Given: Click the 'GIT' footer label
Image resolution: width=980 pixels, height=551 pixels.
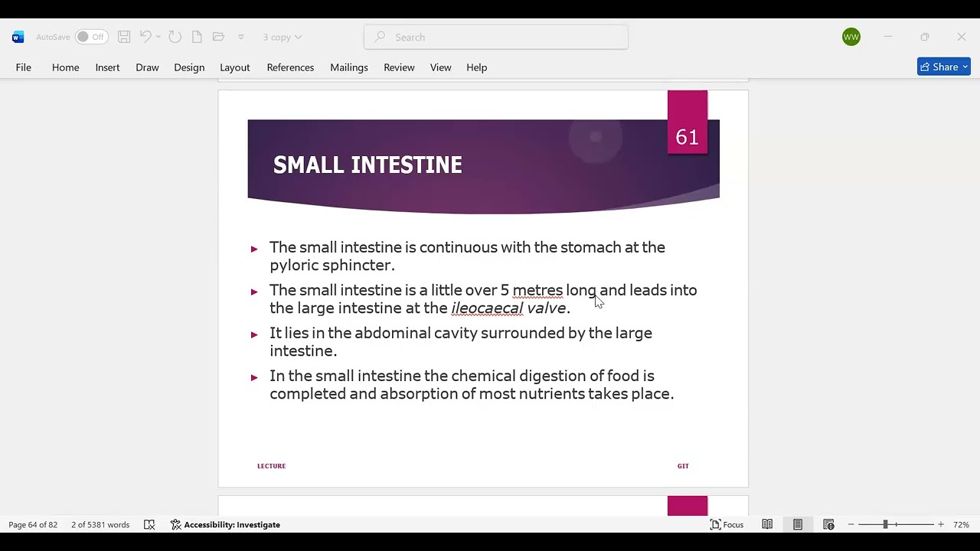Looking at the screenshot, I should [x=683, y=466].
